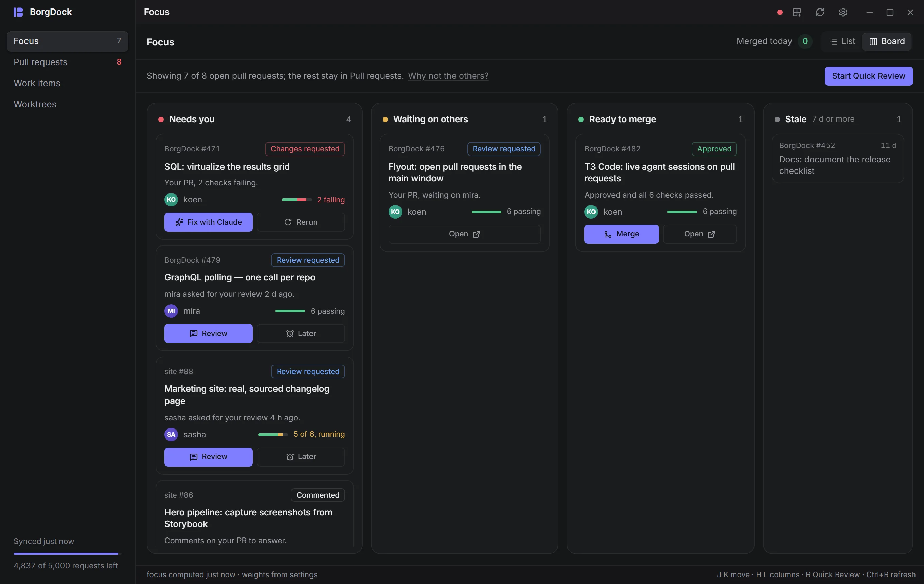Open Focus in the sidebar
Viewport: 924px width, 584px height.
coord(68,41)
